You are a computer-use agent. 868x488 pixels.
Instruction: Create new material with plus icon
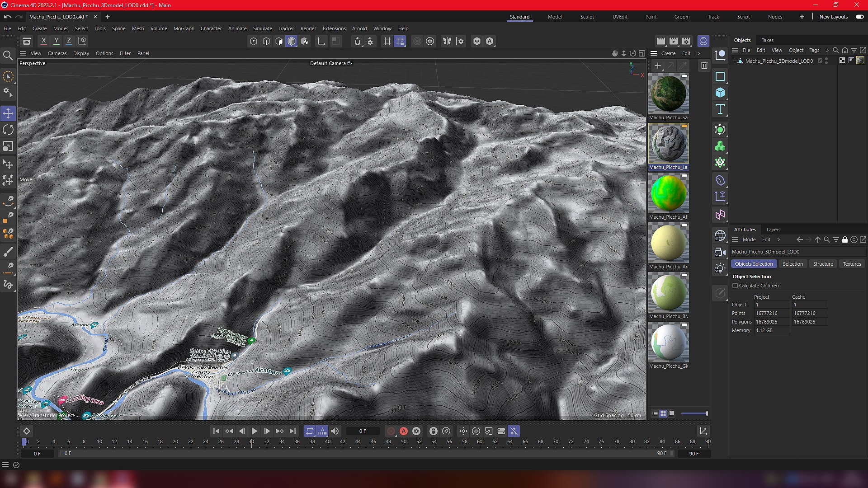(x=658, y=66)
